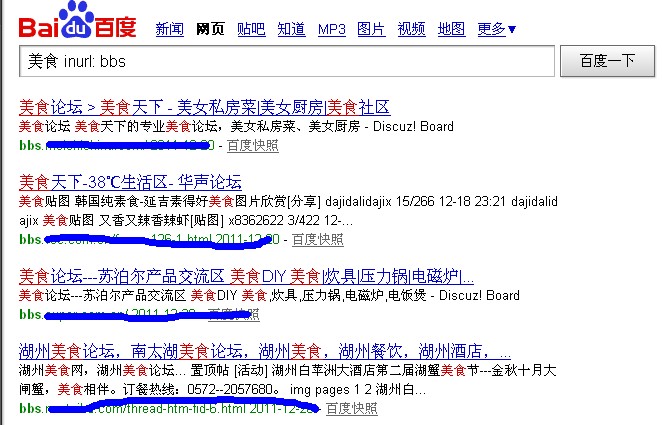Screen dimensions: 662x425
Task: Open the 新闻 news tab
Action: (x=170, y=29)
